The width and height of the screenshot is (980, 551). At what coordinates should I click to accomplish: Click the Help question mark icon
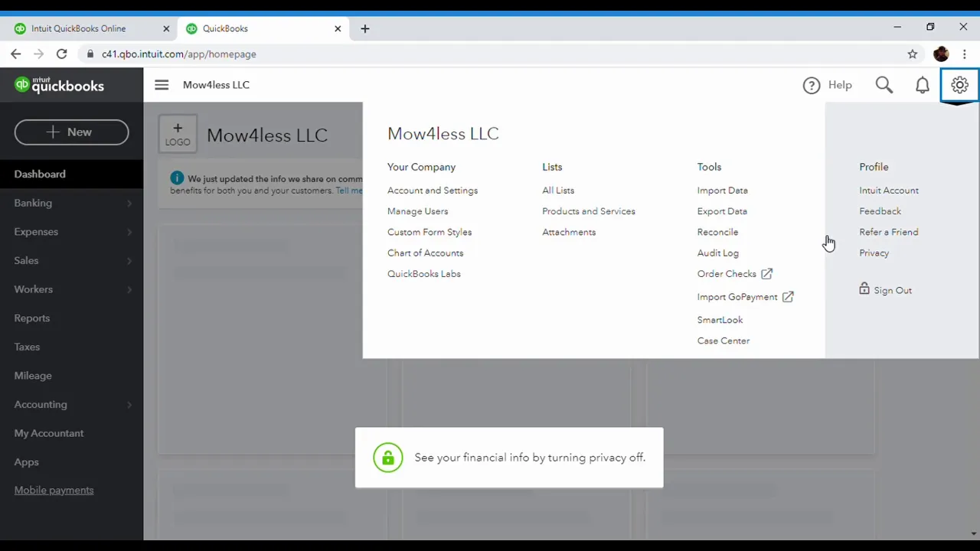[812, 85]
